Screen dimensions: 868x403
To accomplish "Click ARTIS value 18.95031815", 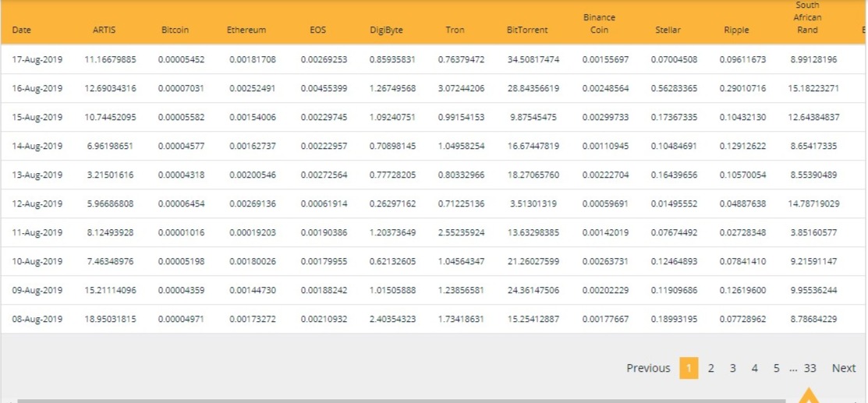I will pos(110,318).
